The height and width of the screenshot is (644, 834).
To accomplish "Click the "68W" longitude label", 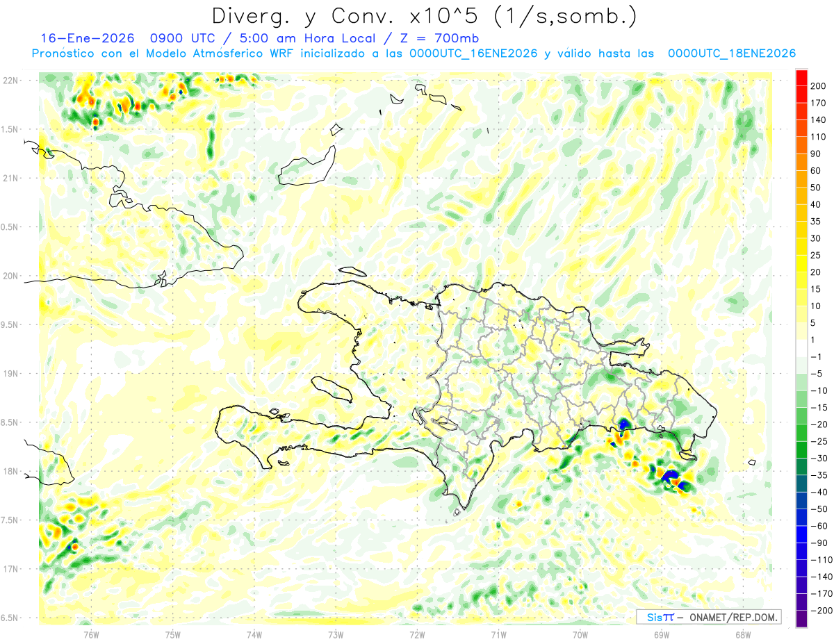I will (742, 634).
